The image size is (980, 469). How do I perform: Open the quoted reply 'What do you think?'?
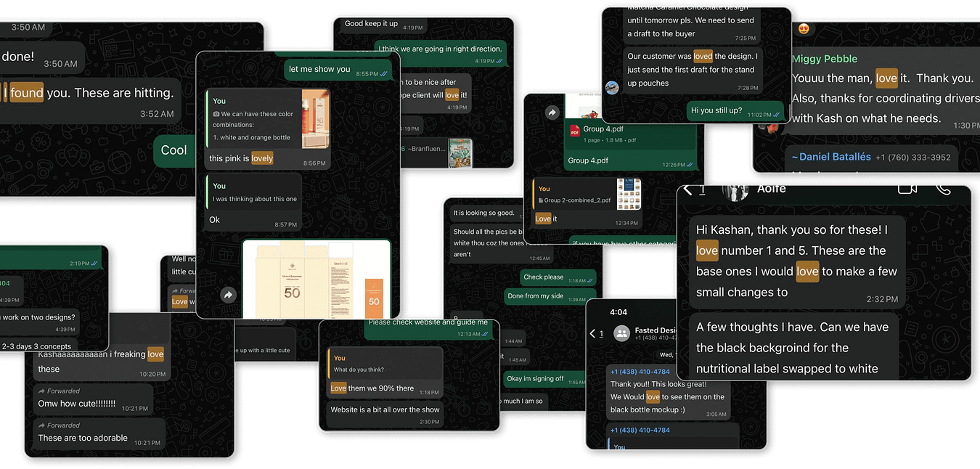point(385,363)
